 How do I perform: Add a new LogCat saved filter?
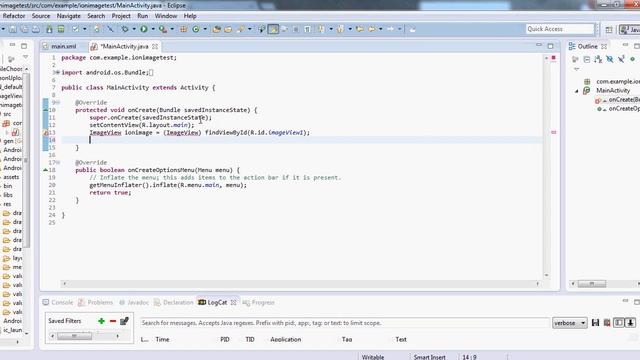pos(101,321)
